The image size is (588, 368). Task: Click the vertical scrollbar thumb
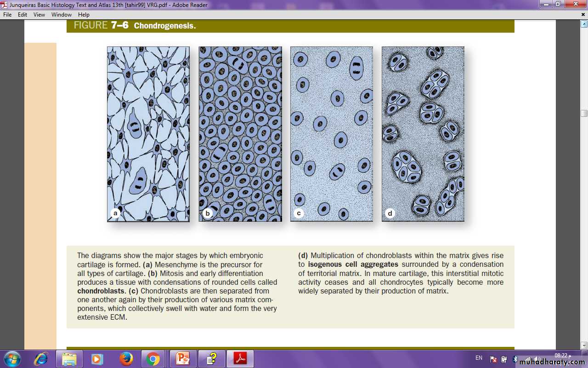coord(584,113)
